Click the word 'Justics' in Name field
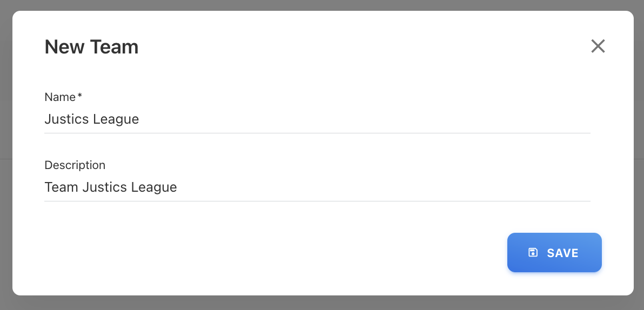The image size is (644, 310). coord(66,119)
